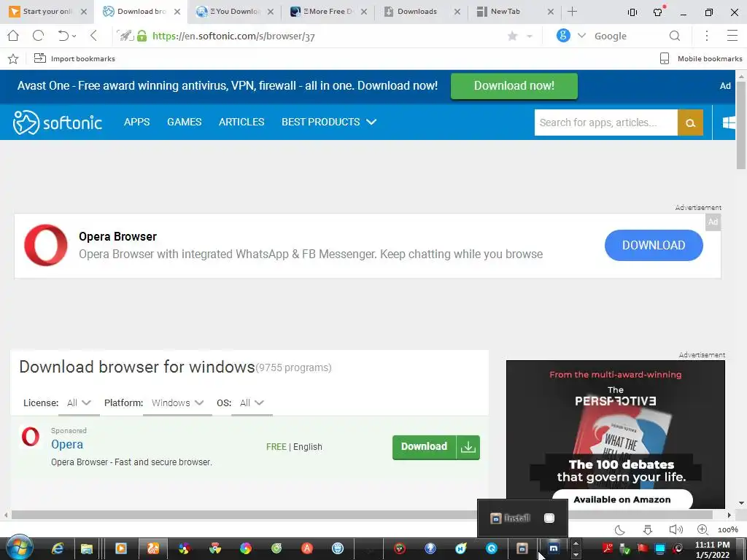
Task: Toggle sound speaker icon in status bar
Action: [676, 529]
